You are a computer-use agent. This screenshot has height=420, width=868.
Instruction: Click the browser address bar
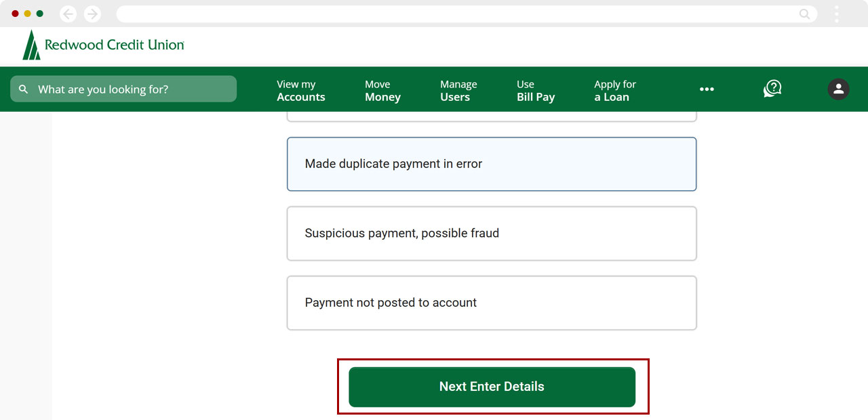454,14
